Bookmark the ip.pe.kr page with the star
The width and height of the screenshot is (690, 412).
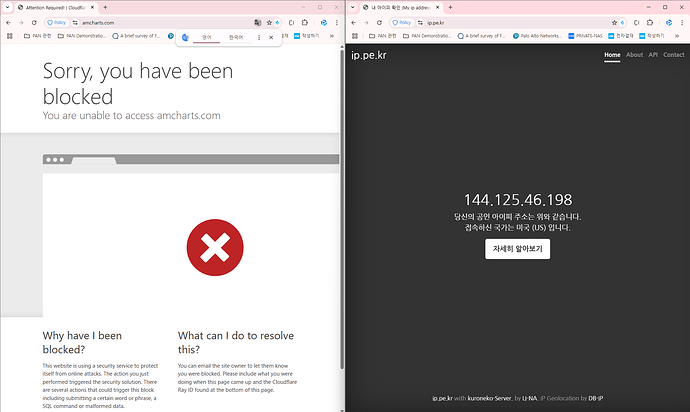click(614, 22)
